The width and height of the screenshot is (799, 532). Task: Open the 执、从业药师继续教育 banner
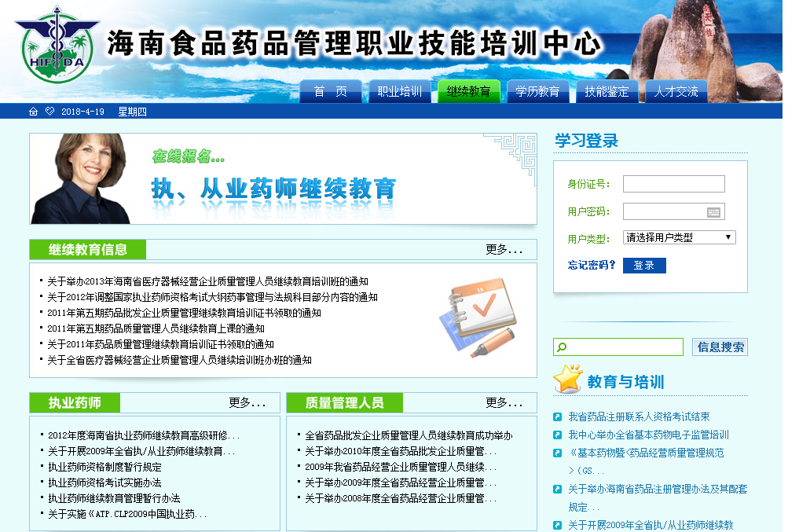283,179
